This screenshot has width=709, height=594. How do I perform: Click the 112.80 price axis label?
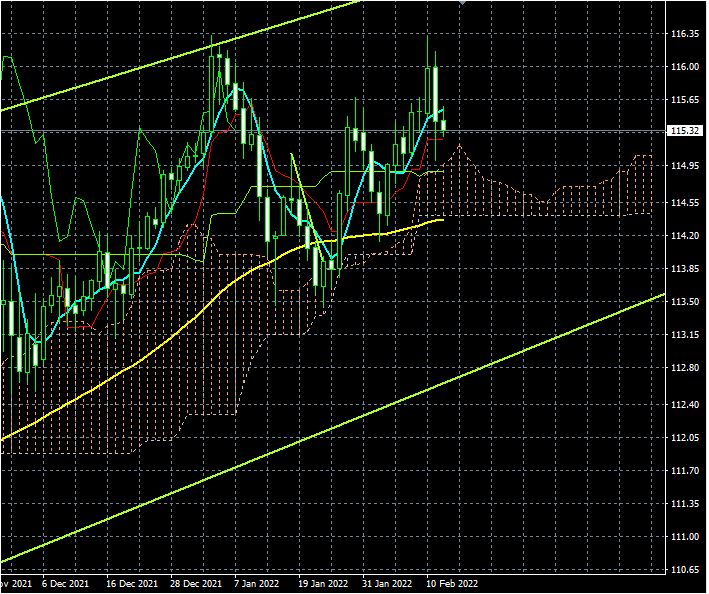(x=685, y=368)
